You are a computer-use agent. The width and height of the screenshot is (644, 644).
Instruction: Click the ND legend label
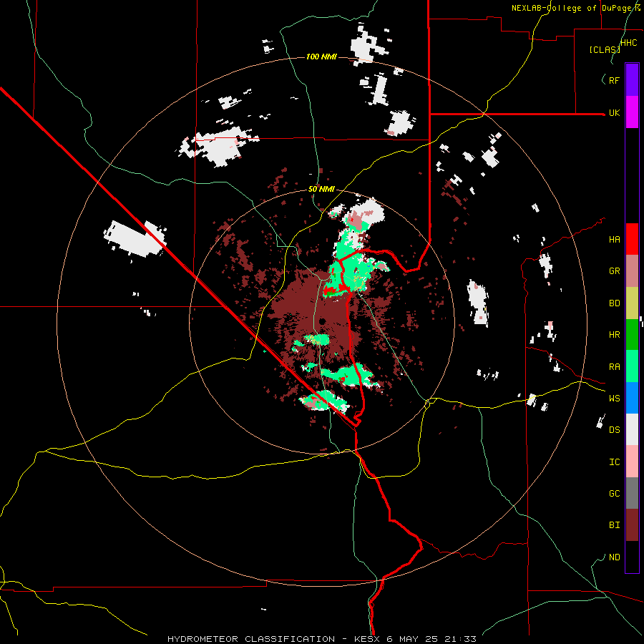(614, 557)
